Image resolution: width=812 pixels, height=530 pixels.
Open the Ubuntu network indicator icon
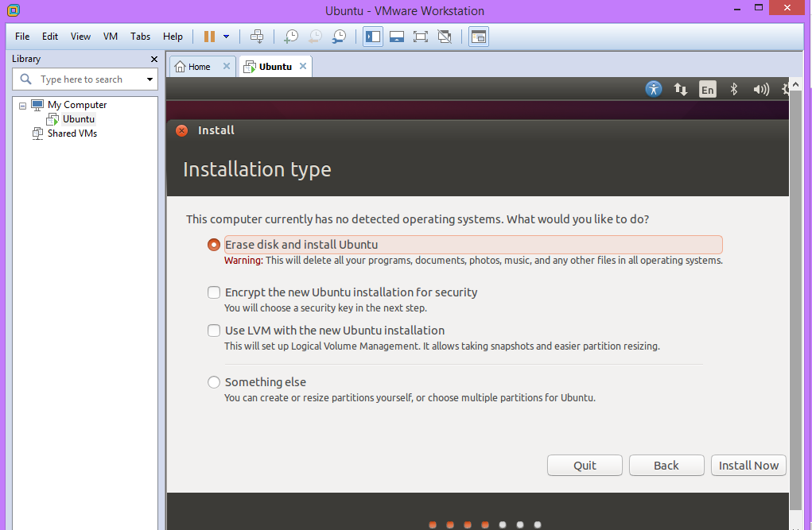[x=681, y=89]
